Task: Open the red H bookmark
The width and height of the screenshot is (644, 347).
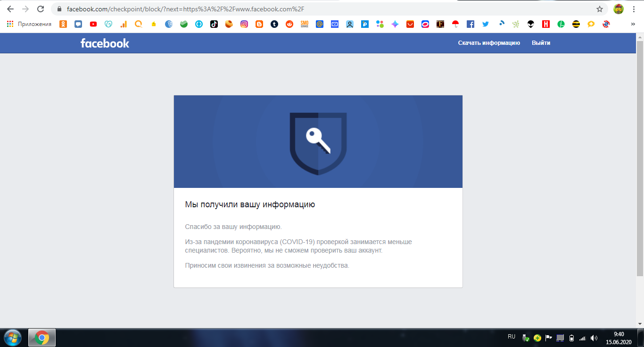Action: pos(546,24)
